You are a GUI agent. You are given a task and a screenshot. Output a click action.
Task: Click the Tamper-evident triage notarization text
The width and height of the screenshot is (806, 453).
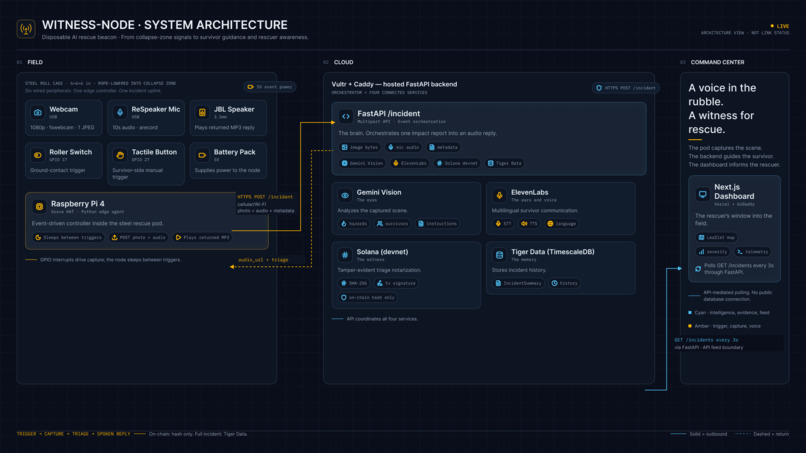coord(379,270)
